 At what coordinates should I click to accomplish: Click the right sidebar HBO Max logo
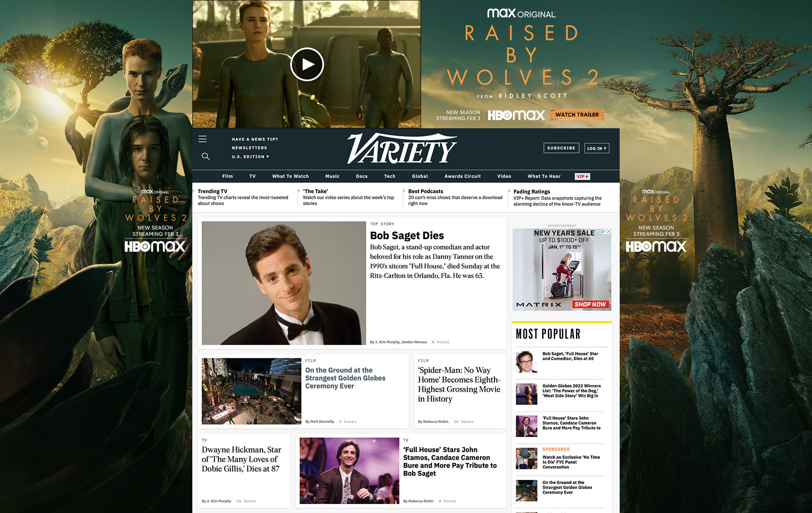[656, 247]
